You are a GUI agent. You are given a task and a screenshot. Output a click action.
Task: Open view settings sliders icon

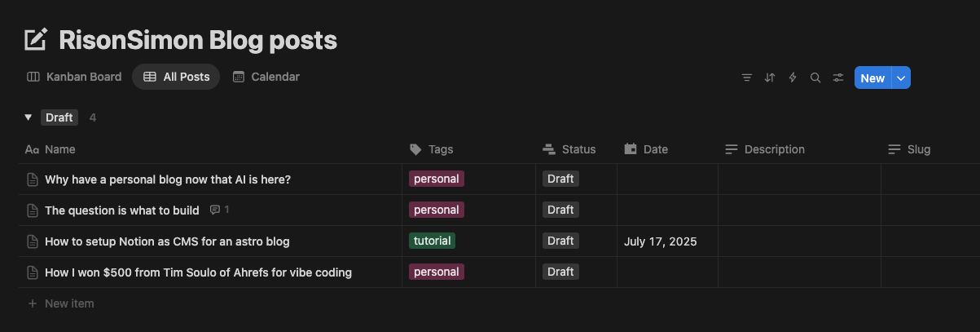click(838, 78)
